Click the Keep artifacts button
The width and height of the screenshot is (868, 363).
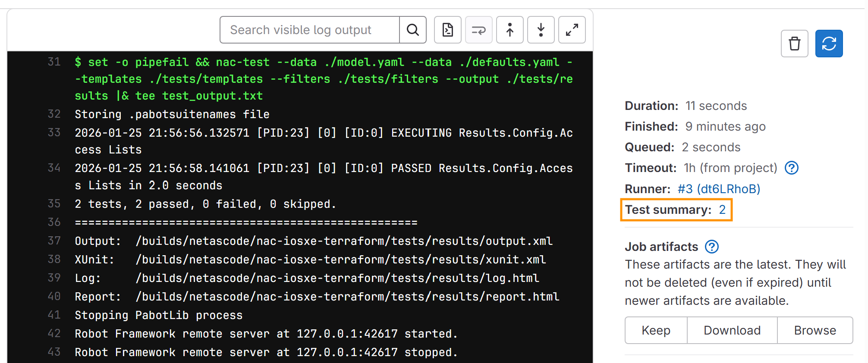click(x=656, y=330)
